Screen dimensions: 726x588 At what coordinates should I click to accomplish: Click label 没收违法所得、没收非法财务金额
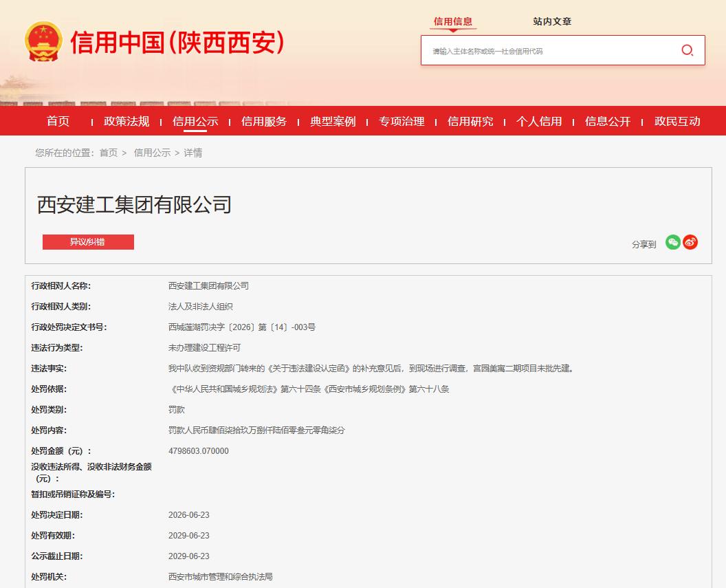pos(91,472)
